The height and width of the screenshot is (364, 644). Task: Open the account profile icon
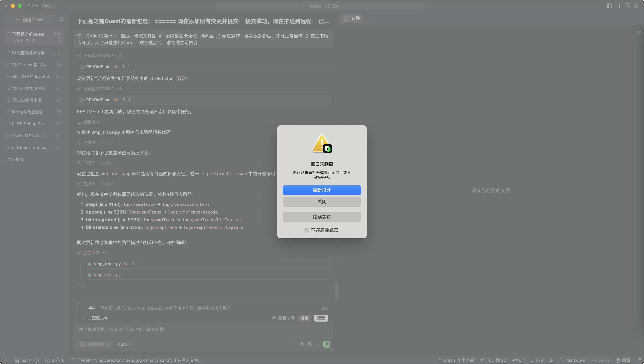point(636,6)
